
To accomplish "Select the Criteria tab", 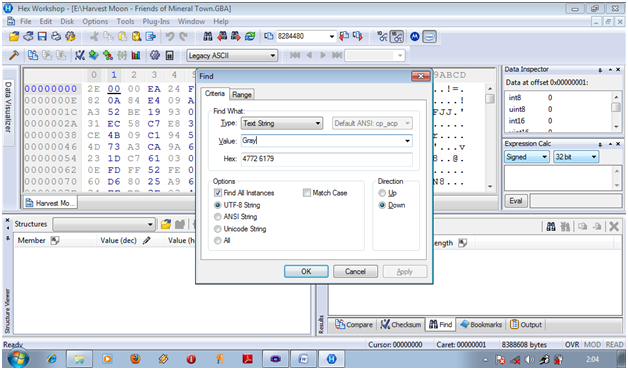I will 215,93.
